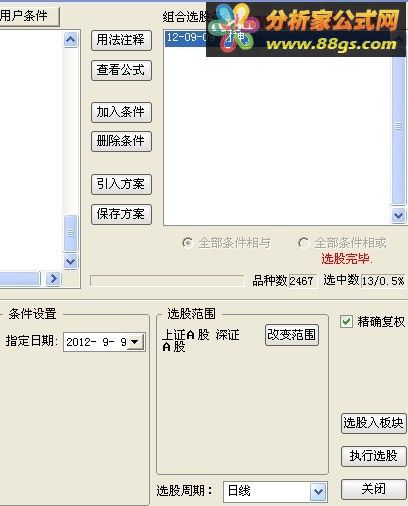Click the 选中数 value 13/0.5%
This screenshot has height=506, width=408.
pos(383,281)
